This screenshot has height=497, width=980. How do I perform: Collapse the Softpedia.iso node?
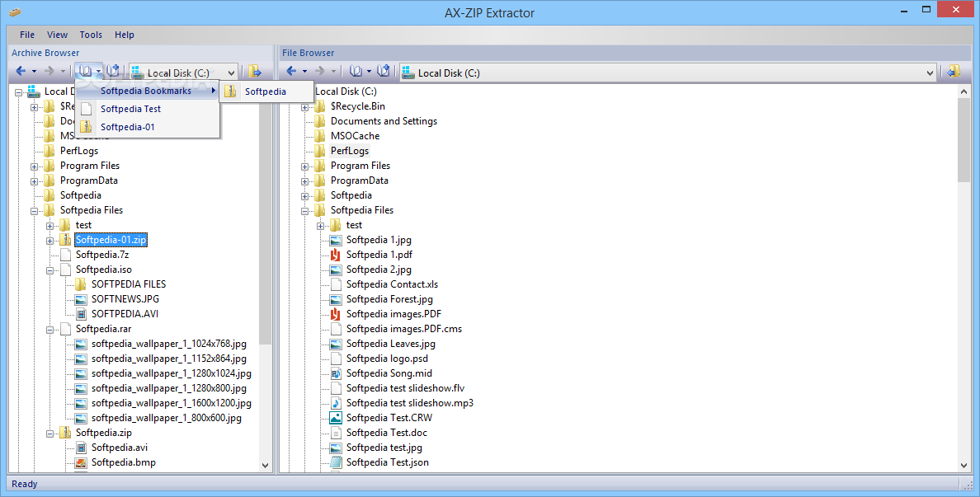tap(50, 270)
